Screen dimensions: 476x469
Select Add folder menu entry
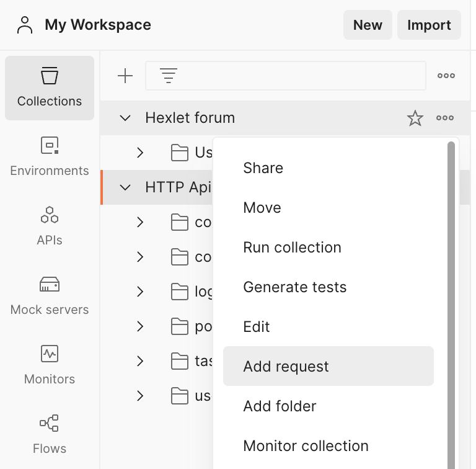click(280, 406)
